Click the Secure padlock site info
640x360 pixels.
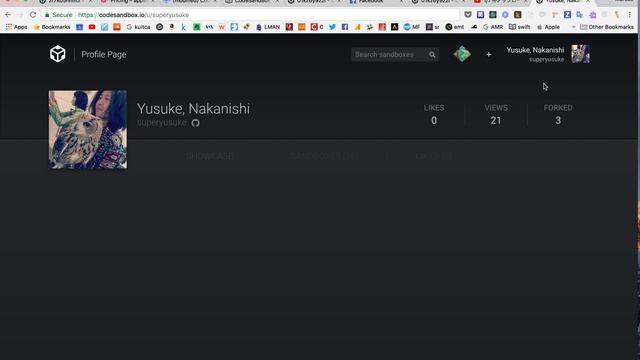[58, 15]
